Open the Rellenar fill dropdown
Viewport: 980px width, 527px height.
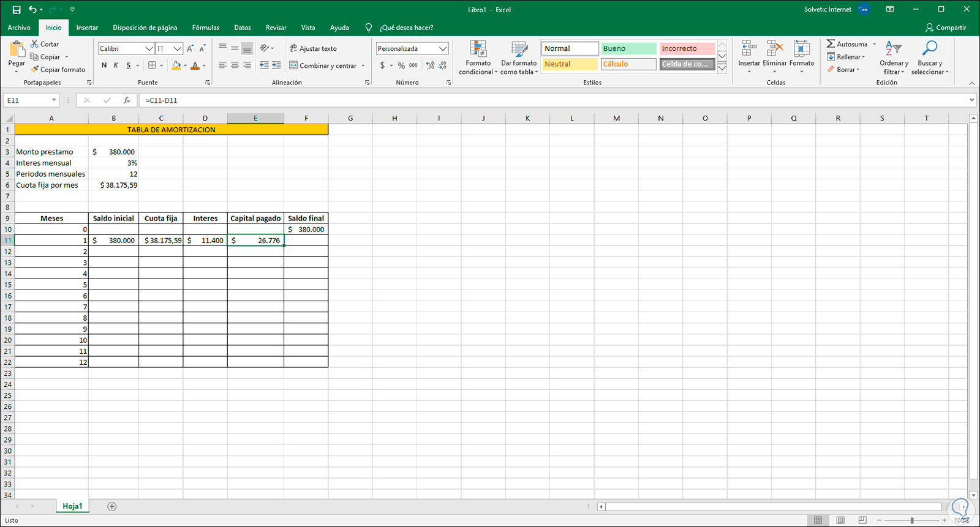(x=846, y=57)
